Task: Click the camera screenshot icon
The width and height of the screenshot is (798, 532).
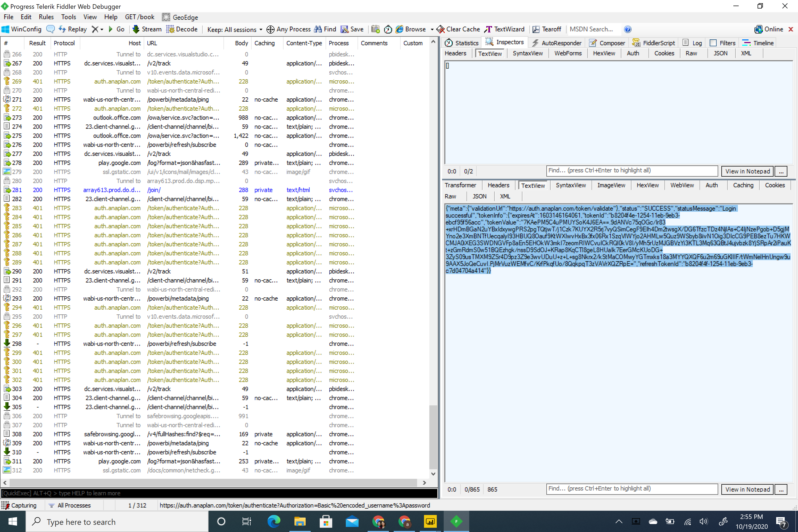Action: (375, 29)
